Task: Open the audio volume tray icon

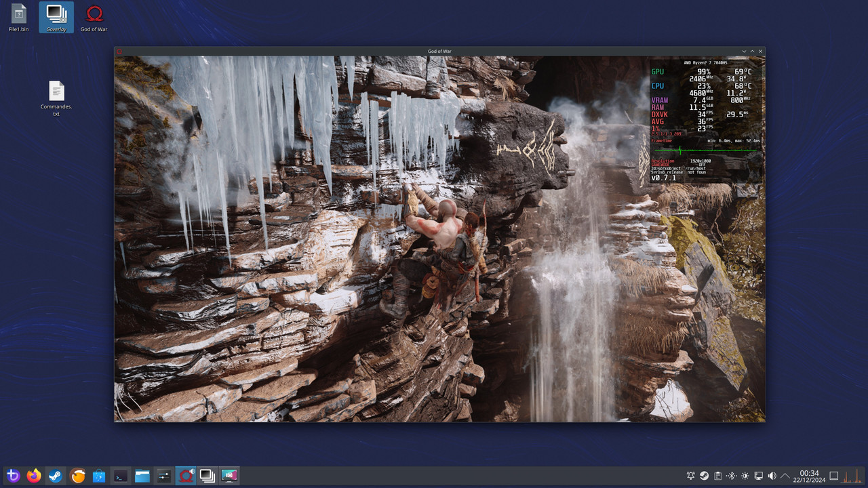Action: click(x=772, y=476)
